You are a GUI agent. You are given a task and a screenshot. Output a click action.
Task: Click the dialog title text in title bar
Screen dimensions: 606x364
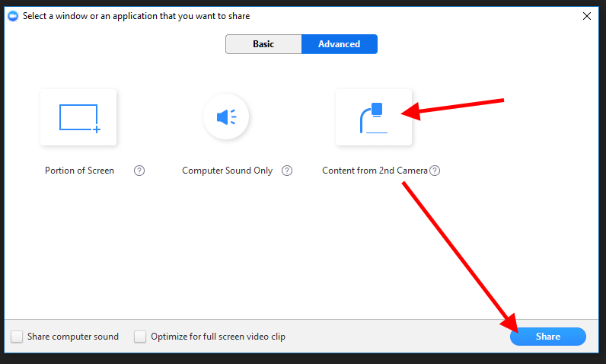point(137,16)
